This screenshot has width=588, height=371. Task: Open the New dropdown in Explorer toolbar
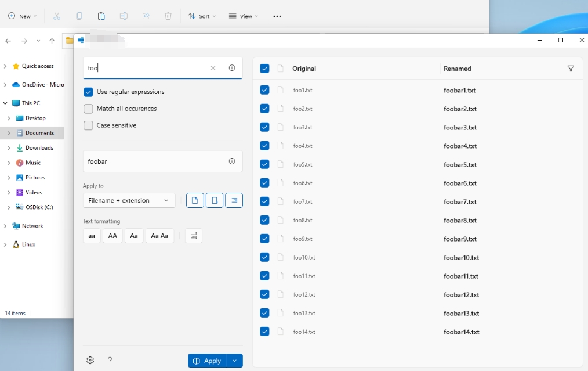pyautogui.click(x=23, y=16)
